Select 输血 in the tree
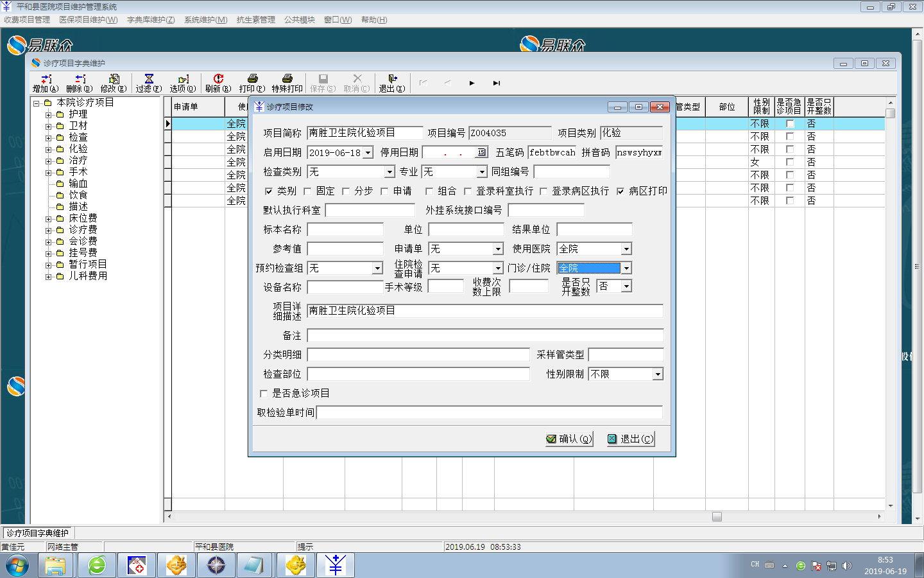 click(78, 184)
